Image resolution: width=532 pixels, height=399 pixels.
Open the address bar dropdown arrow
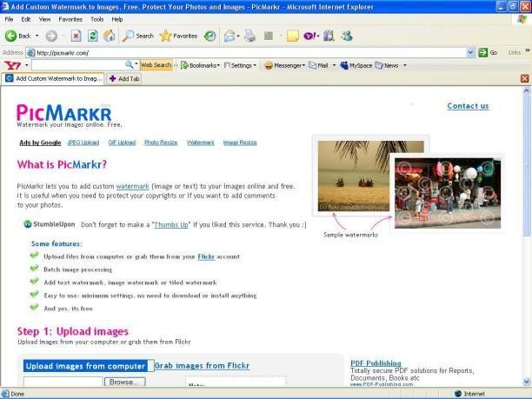[470, 52]
